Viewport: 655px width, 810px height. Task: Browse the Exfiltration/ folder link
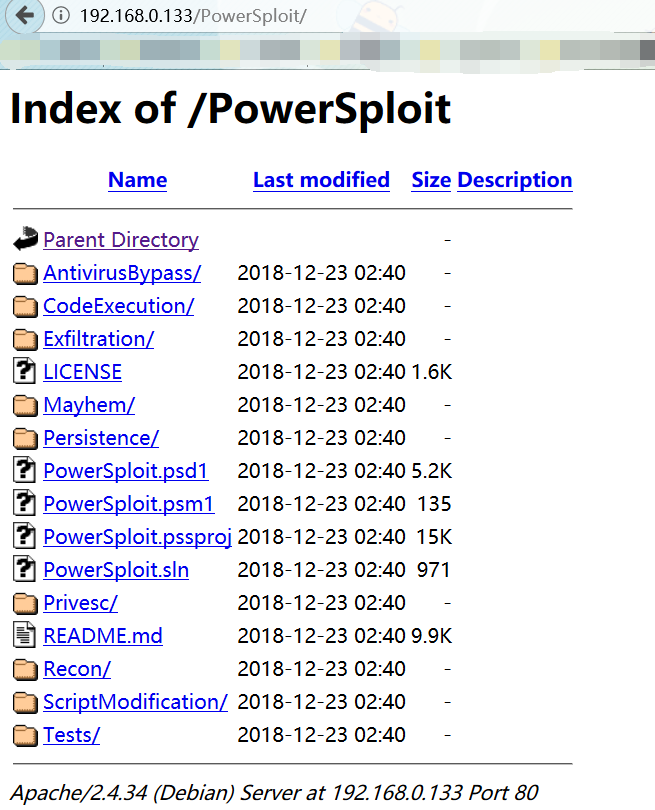coord(99,339)
